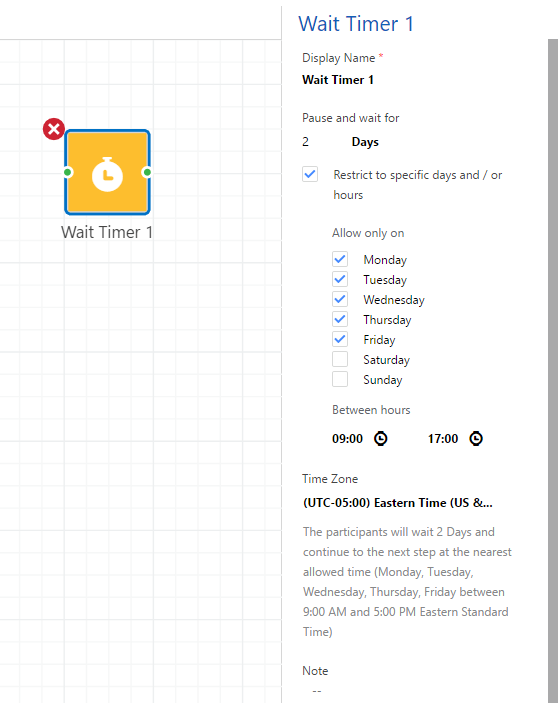Uncheck the Wednesday checkbox

point(340,299)
